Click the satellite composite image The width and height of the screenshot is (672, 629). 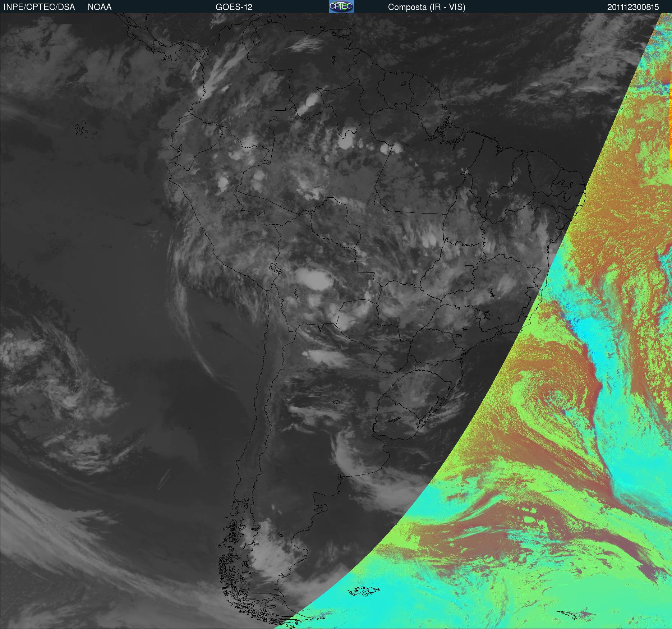coord(336,321)
